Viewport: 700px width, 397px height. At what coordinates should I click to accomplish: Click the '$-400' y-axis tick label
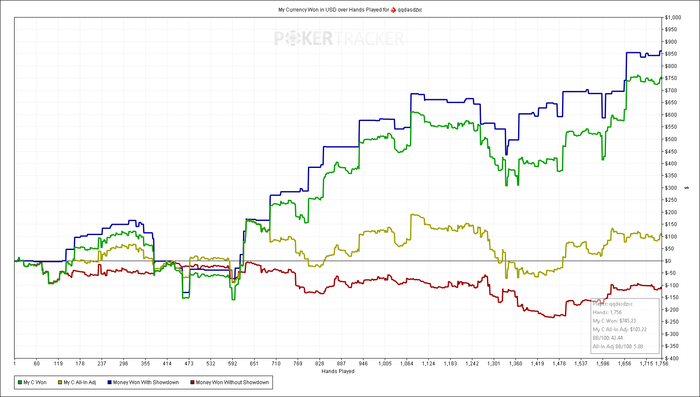[x=671, y=358]
